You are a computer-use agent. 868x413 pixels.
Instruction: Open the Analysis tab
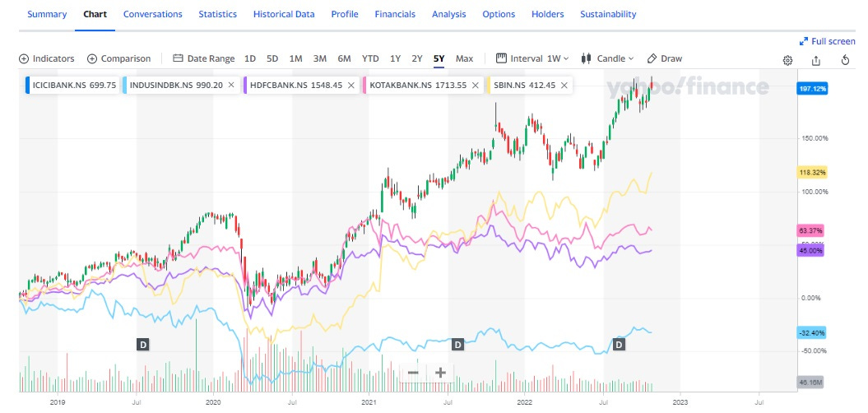(x=449, y=14)
